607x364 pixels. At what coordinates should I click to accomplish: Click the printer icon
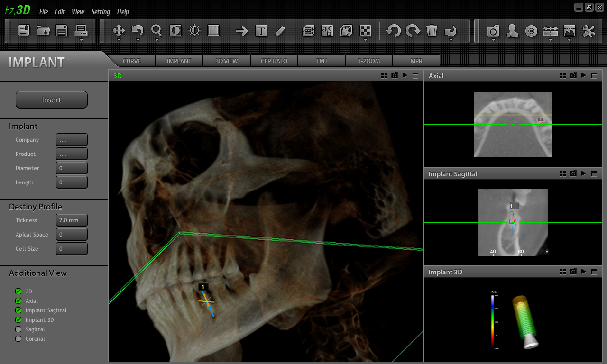[x=81, y=31]
